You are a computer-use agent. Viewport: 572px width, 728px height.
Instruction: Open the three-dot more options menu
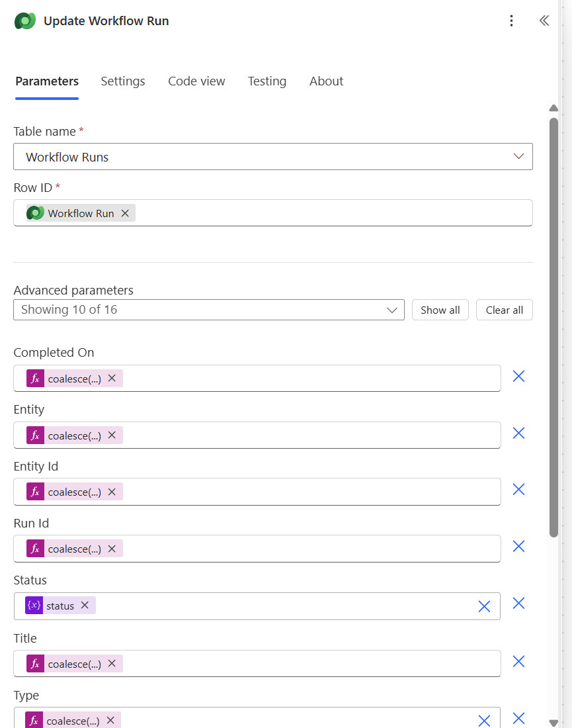[x=511, y=21]
